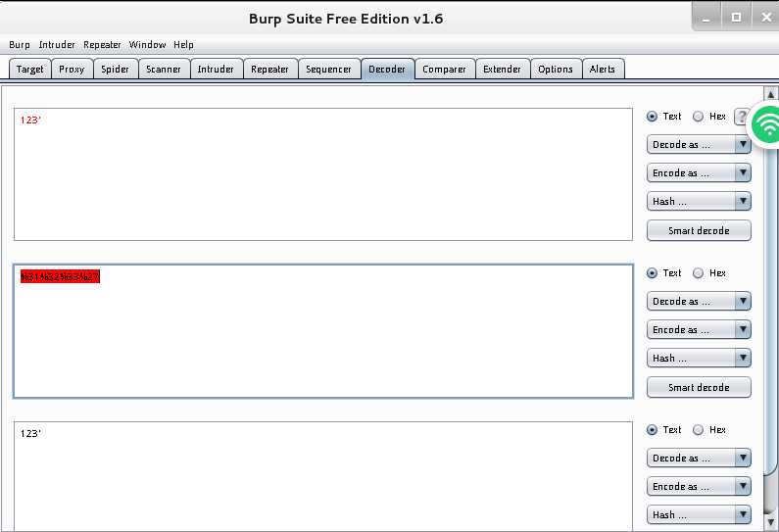The height and width of the screenshot is (532, 779).
Task: Select Hex radio in first decoder panel
Action: tap(698, 117)
